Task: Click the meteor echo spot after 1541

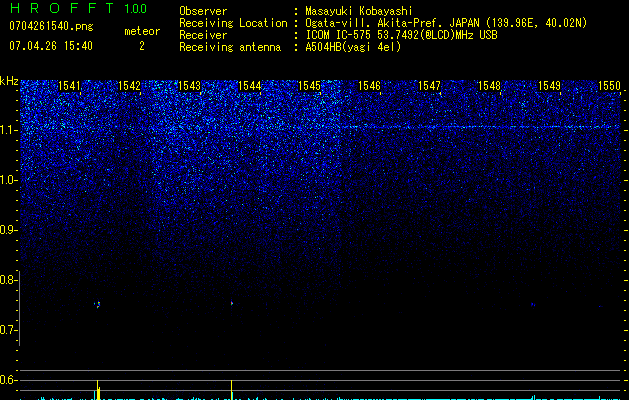Action: (97, 305)
